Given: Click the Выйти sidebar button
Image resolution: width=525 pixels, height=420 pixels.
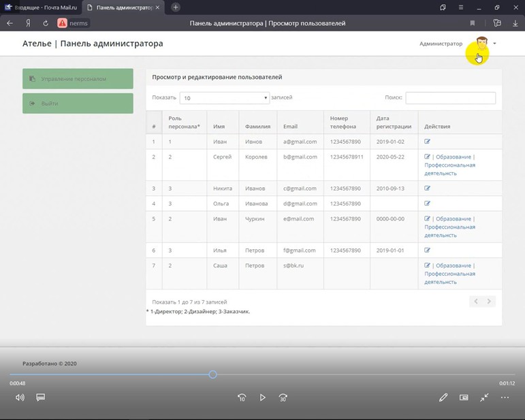Looking at the screenshot, I should click(78, 103).
